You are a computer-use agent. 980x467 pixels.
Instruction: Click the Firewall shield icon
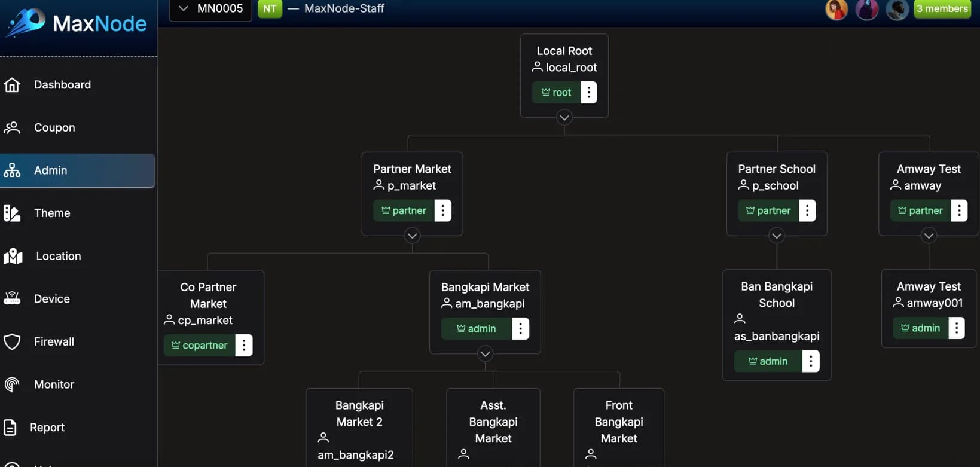(12, 341)
